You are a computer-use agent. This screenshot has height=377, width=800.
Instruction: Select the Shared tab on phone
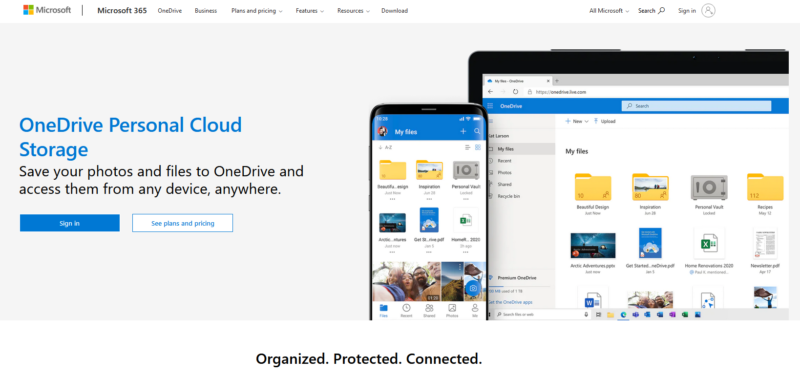429,311
